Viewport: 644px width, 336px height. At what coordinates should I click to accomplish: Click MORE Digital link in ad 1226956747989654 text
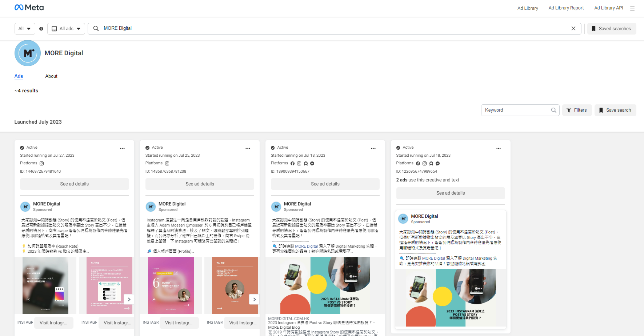433,258
